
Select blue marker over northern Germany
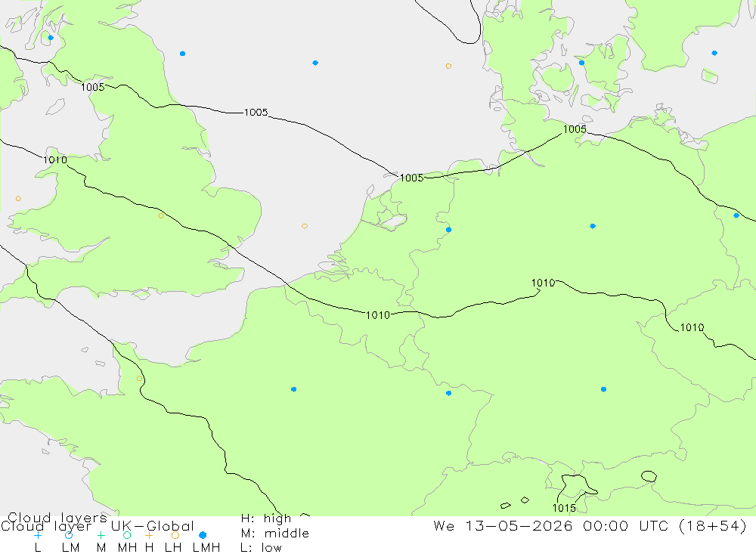click(593, 226)
